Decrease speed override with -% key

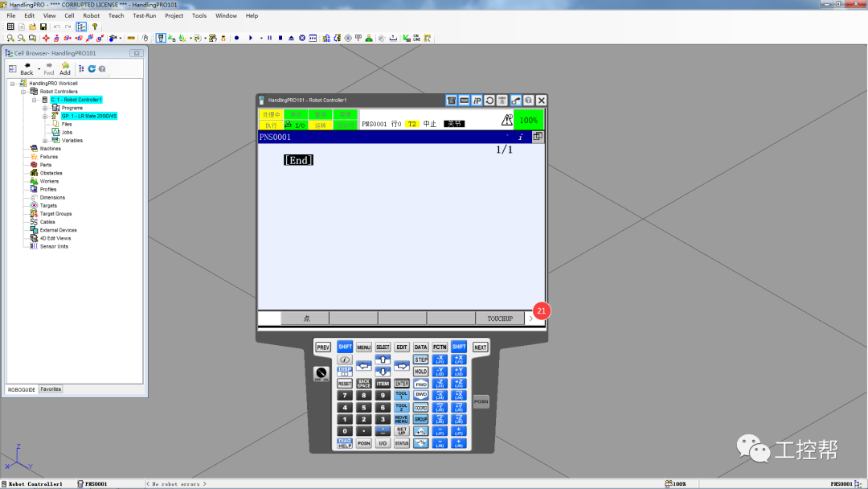420,443
